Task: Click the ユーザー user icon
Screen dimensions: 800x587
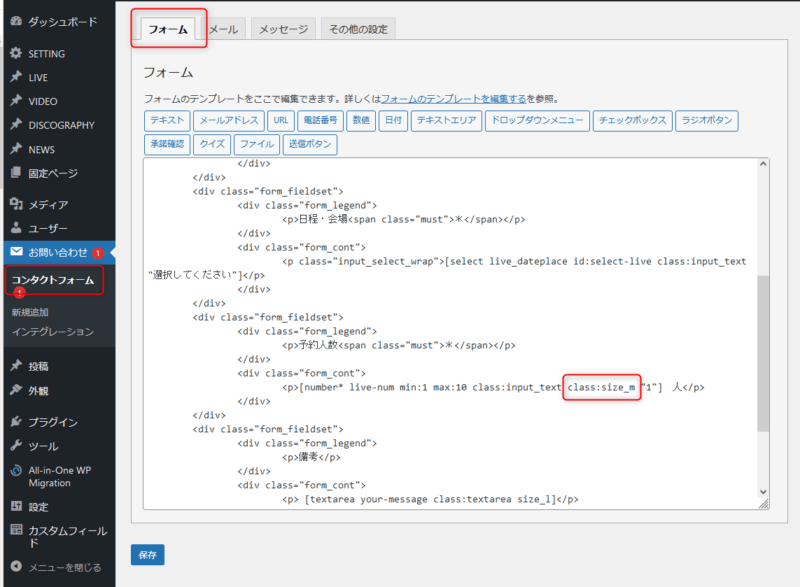Action: click(x=16, y=229)
